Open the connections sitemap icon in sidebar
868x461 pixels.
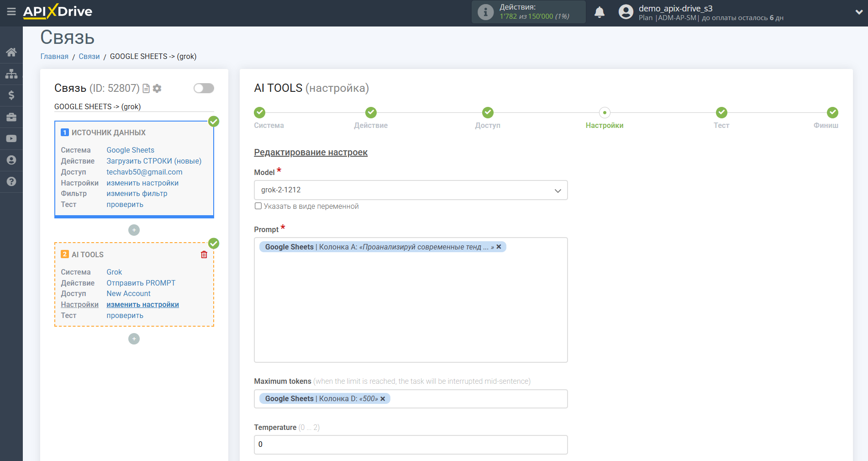(x=11, y=74)
